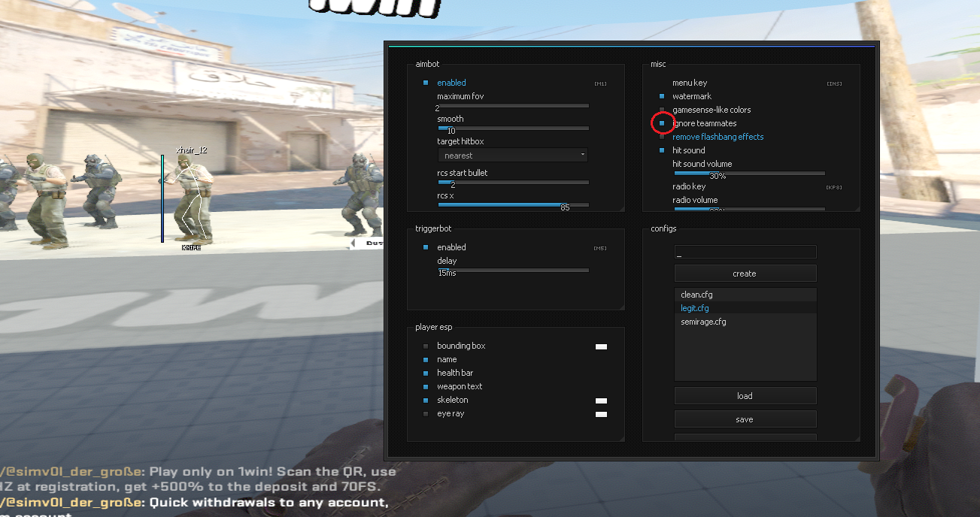The height and width of the screenshot is (517, 980).
Task: Select clean.cfg in the config list
Action: pyautogui.click(x=745, y=295)
